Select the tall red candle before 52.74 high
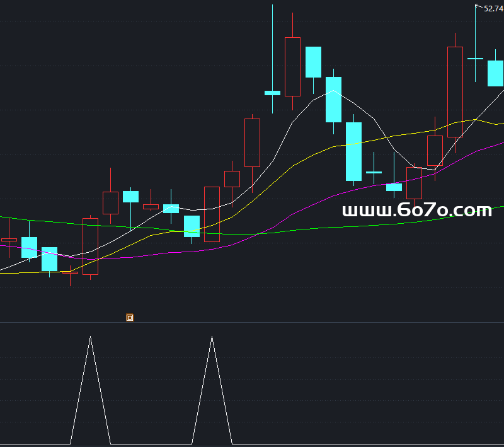The width and height of the screenshot is (504, 447). (x=455, y=92)
